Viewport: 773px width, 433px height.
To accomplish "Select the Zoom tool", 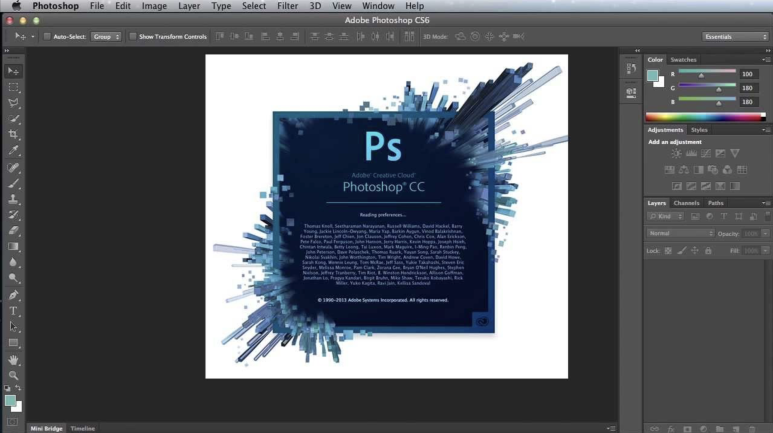I will (x=13, y=375).
